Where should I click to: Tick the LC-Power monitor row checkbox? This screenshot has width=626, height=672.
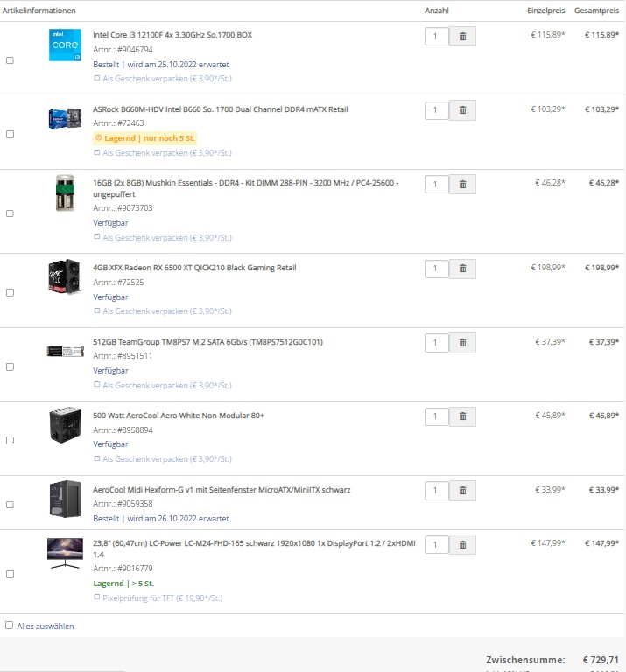tap(10, 574)
